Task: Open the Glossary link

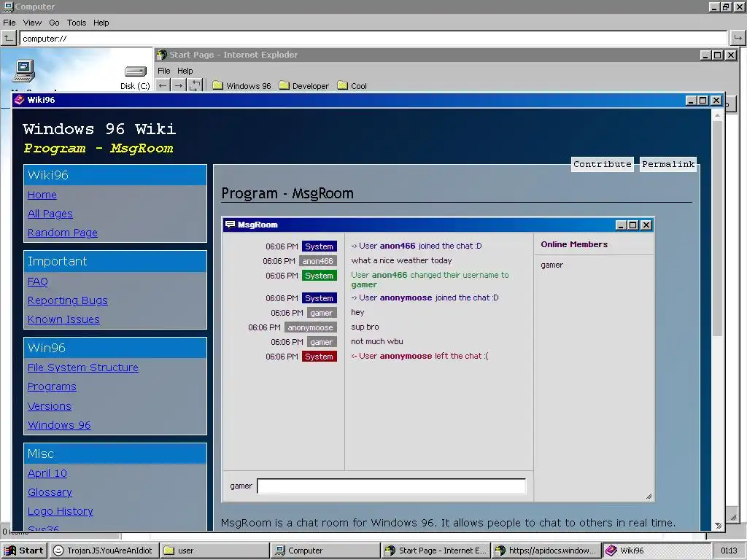Action: (50, 492)
